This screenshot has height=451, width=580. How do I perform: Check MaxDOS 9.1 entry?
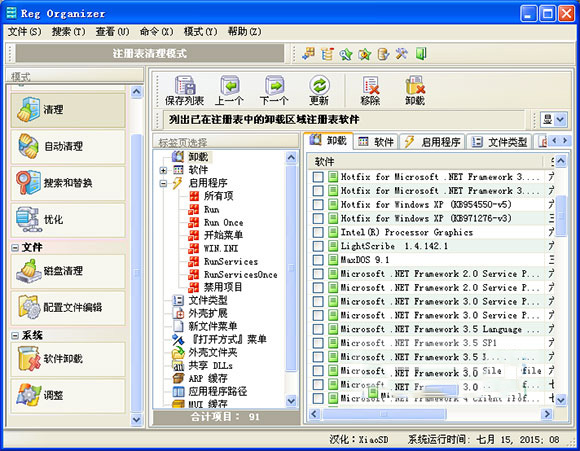(318, 260)
